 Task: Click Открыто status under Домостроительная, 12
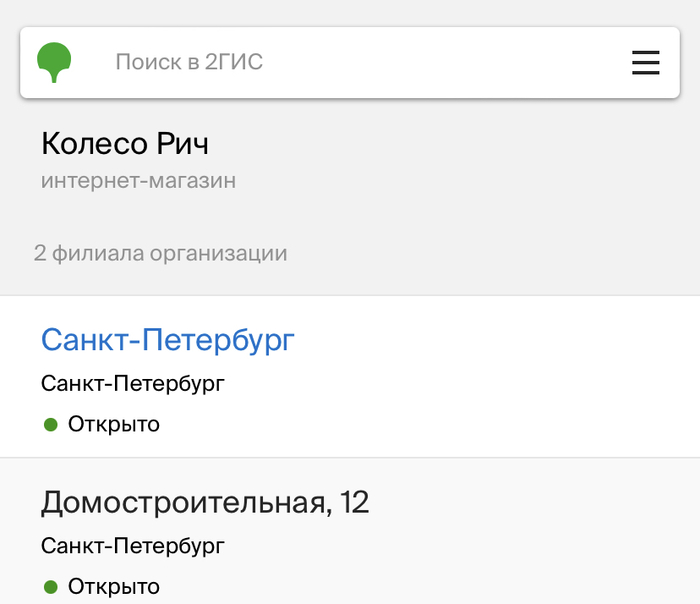tap(114, 586)
